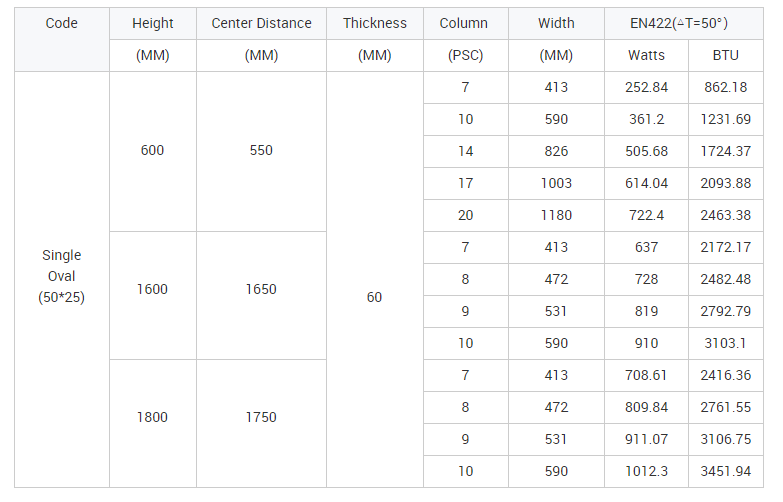The image size is (783, 502).
Task: Select the 826 width cell
Action: pos(556,151)
